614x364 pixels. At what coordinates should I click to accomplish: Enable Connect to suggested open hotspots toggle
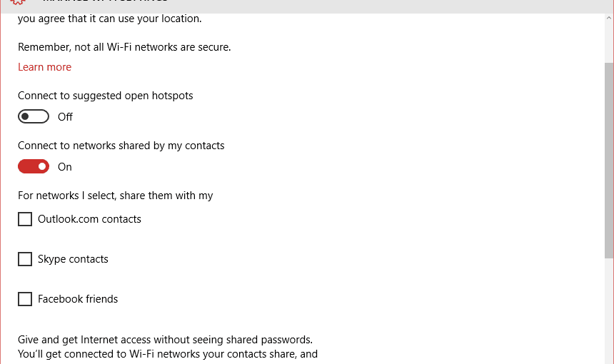[34, 116]
